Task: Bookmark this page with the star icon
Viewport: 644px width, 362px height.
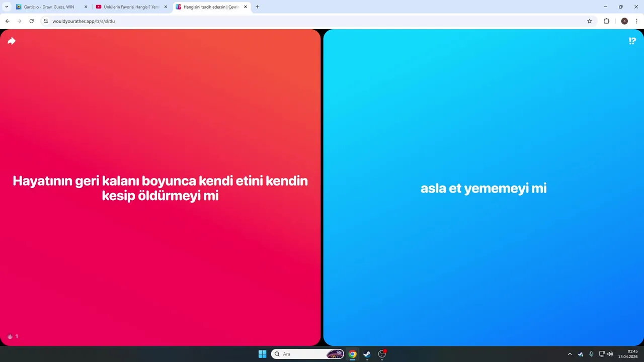Action: pyautogui.click(x=590, y=21)
